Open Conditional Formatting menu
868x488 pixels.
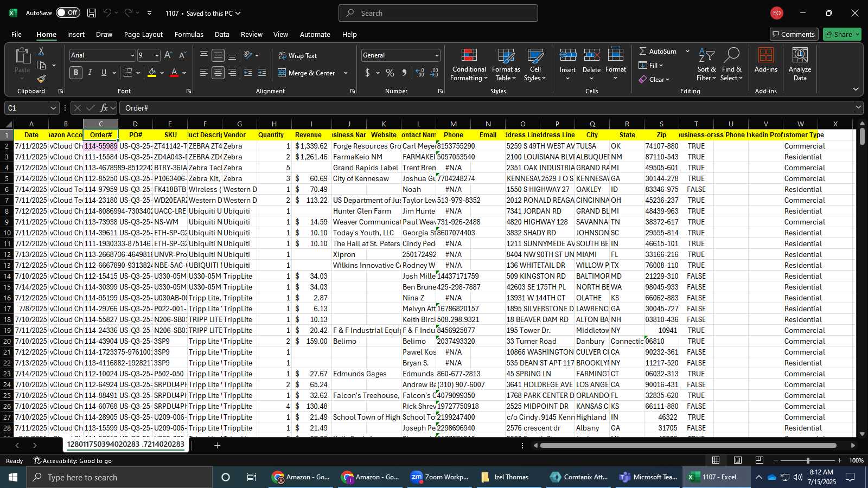click(x=469, y=65)
